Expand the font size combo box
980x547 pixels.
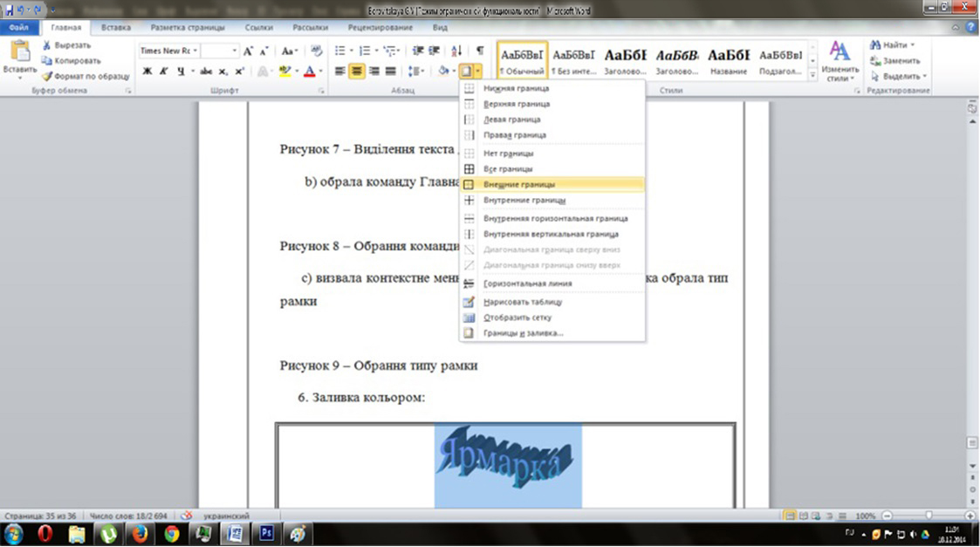232,51
